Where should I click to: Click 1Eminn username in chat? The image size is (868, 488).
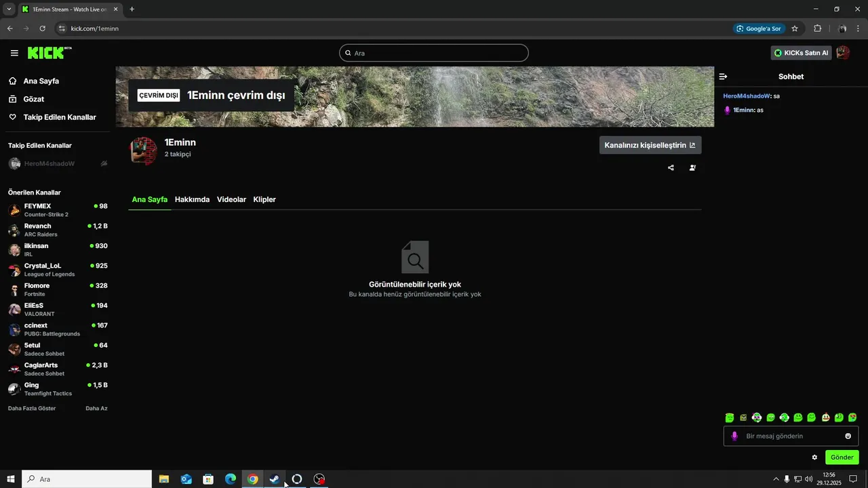(x=744, y=110)
